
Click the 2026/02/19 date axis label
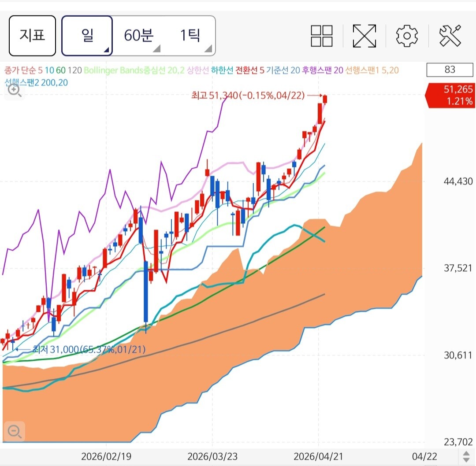106,457
